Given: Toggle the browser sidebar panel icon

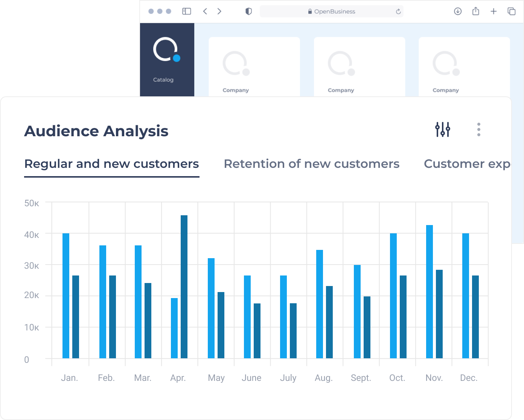Looking at the screenshot, I should (x=187, y=11).
